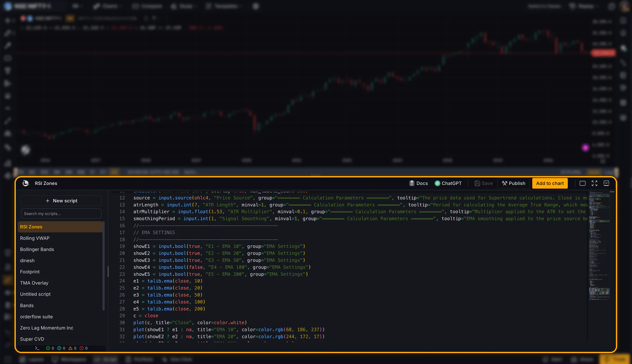This screenshot has height=364, width=632.
Task: Click Add to chart
Action: point(550,183)
